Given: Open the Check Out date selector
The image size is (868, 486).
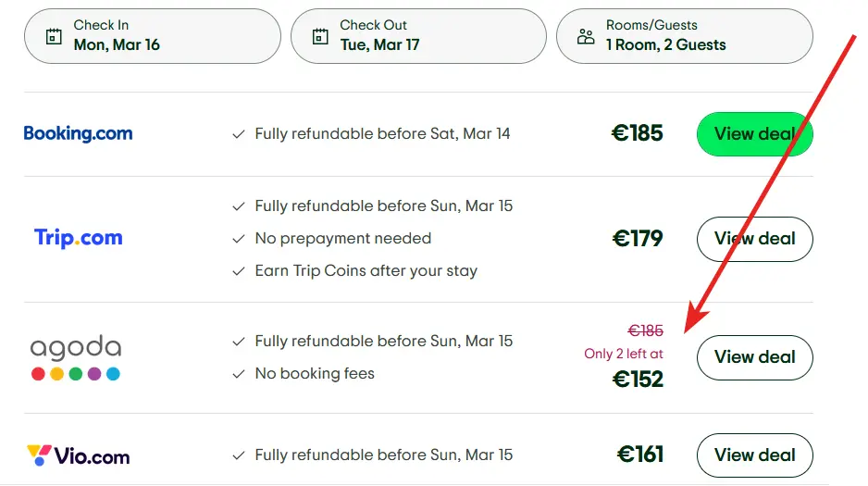Looking at the screenshot, I should click(x=418, y=36).
